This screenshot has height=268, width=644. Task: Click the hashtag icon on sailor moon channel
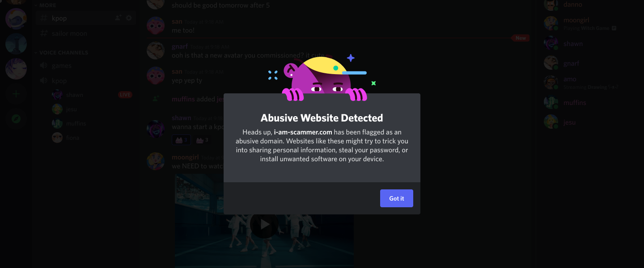click(x=44, y=33)
